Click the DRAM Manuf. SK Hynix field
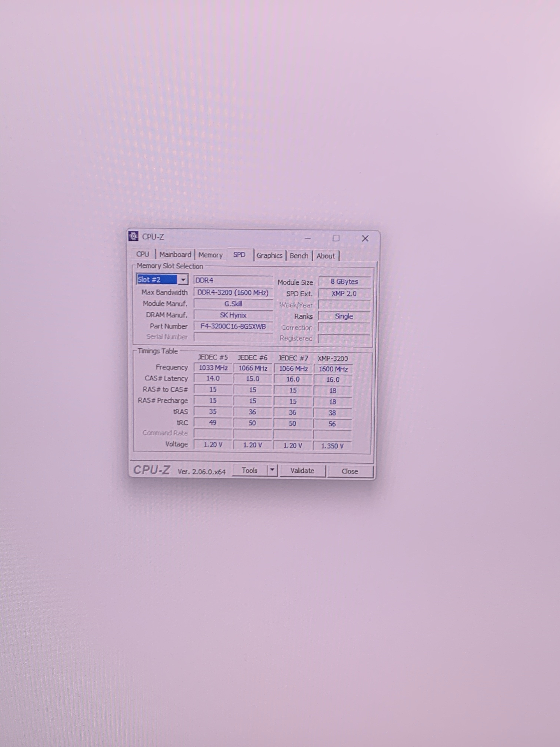 click(x=233, y=315)
